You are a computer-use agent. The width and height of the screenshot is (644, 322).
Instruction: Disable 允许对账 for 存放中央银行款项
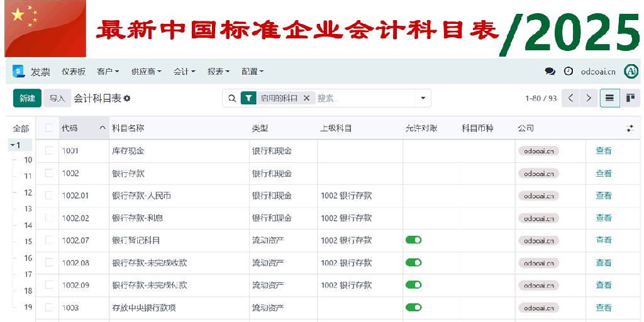point(413,308)
